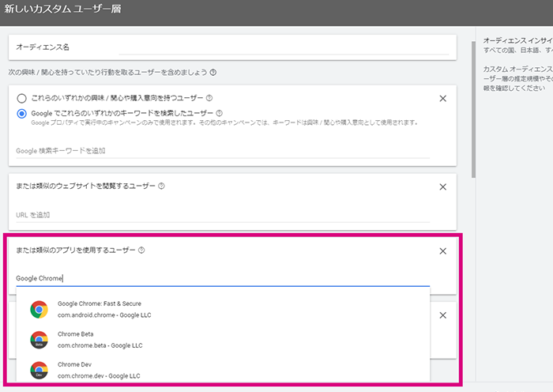553x392 pixels.
Task: Click com.android.chrome - Google LLC text
Action: tap(104, 315)
